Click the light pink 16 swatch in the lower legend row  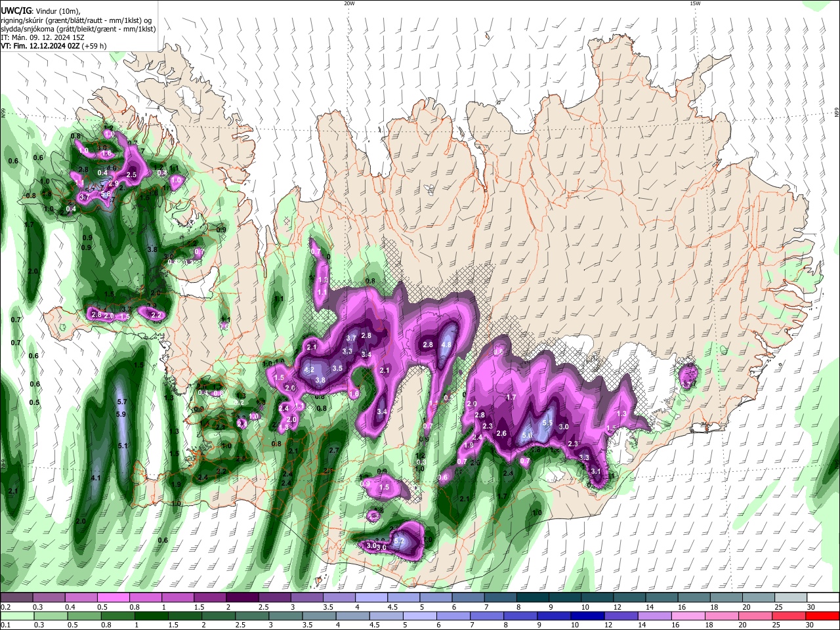pos(688,616)
